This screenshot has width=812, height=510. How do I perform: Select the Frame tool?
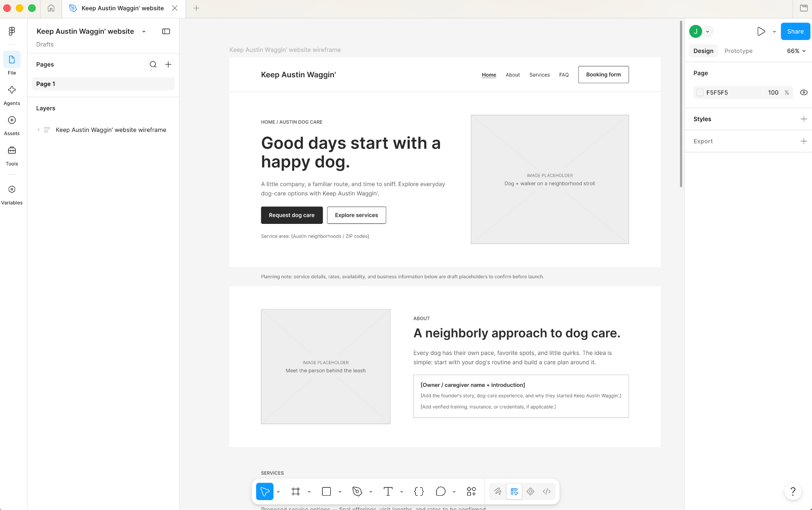[x=296, y=491]
